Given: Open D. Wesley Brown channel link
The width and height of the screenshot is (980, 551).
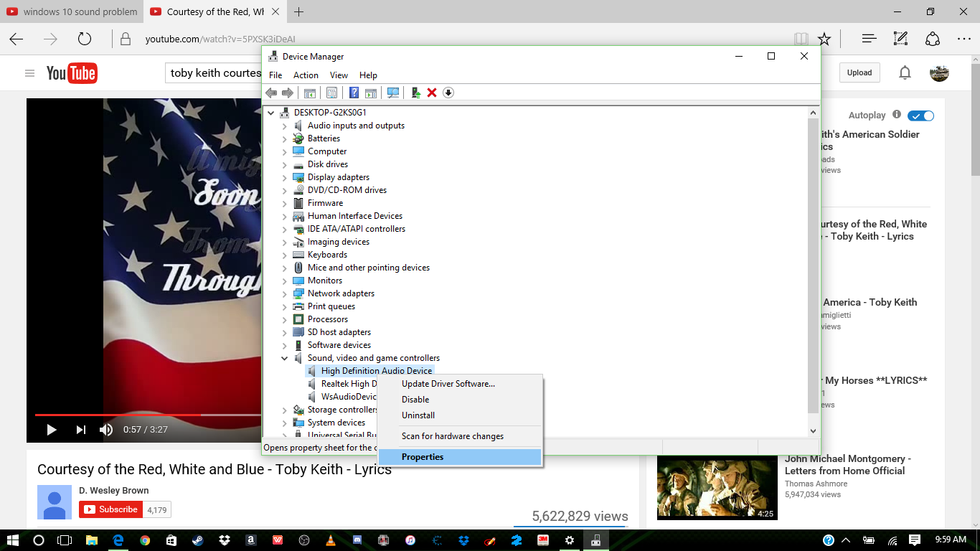Looking at the screenshot, I should click(114, 491).
